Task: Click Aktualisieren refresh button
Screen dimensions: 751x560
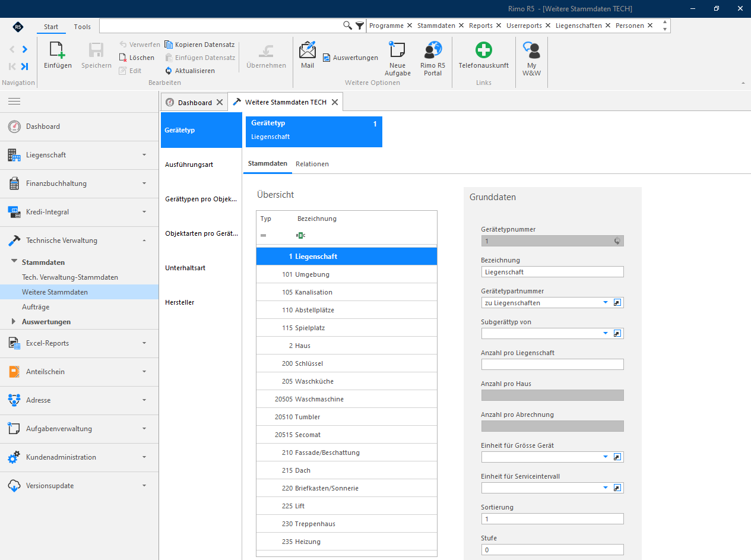Action: coord(190,71)
